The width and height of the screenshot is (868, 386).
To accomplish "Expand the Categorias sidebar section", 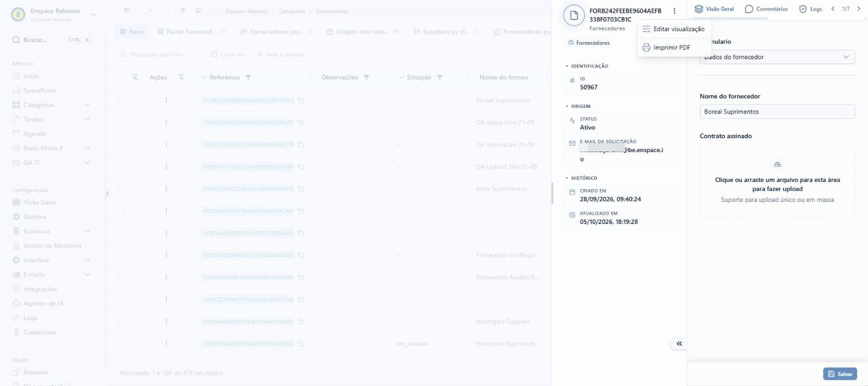I will [52, 105].
